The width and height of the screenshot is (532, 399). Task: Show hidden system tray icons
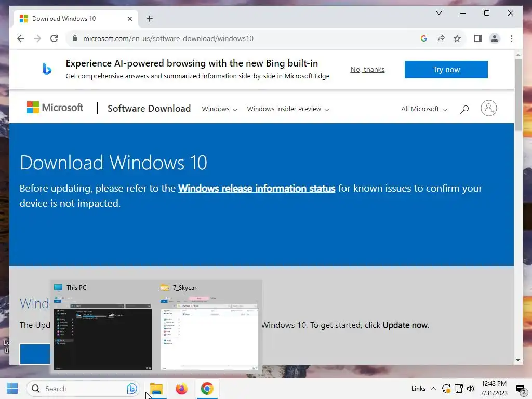[433, 389]
